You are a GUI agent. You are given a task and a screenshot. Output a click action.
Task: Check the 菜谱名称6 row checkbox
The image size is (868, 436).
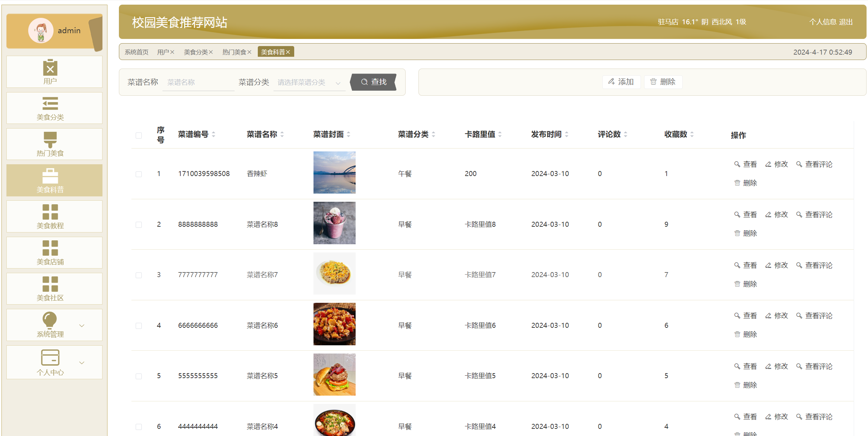click(139, 326)
